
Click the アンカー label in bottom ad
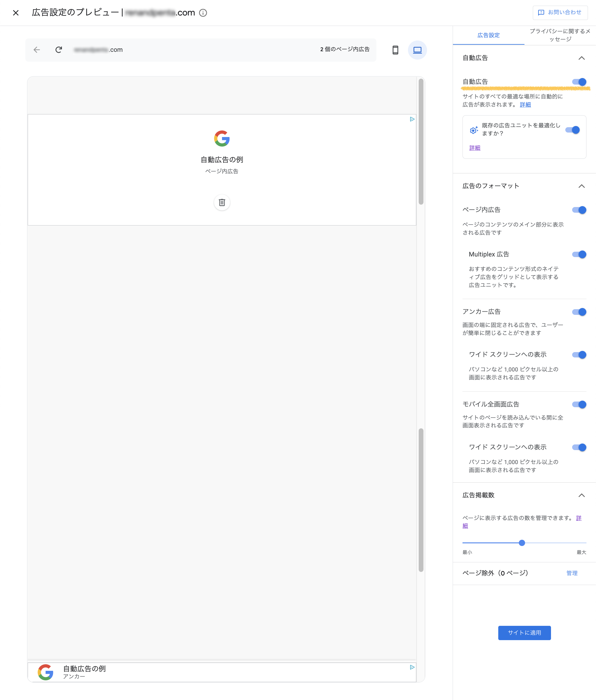(x=74, y=676)
